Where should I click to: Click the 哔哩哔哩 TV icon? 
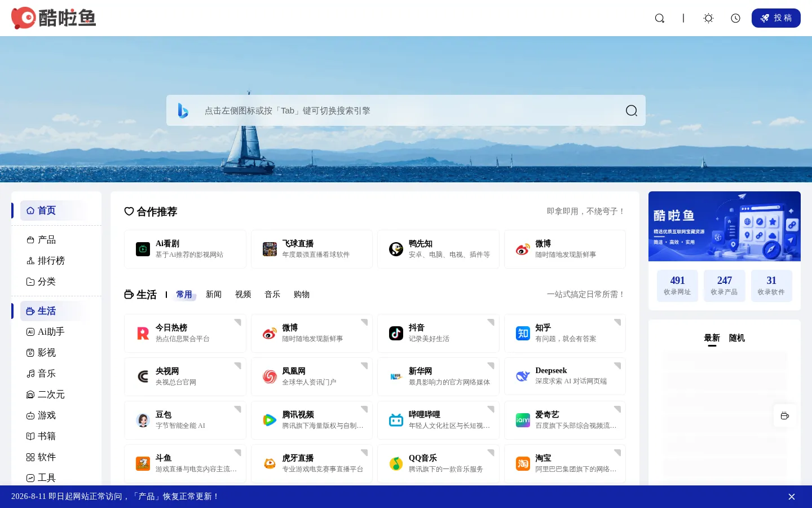[396, 420]
